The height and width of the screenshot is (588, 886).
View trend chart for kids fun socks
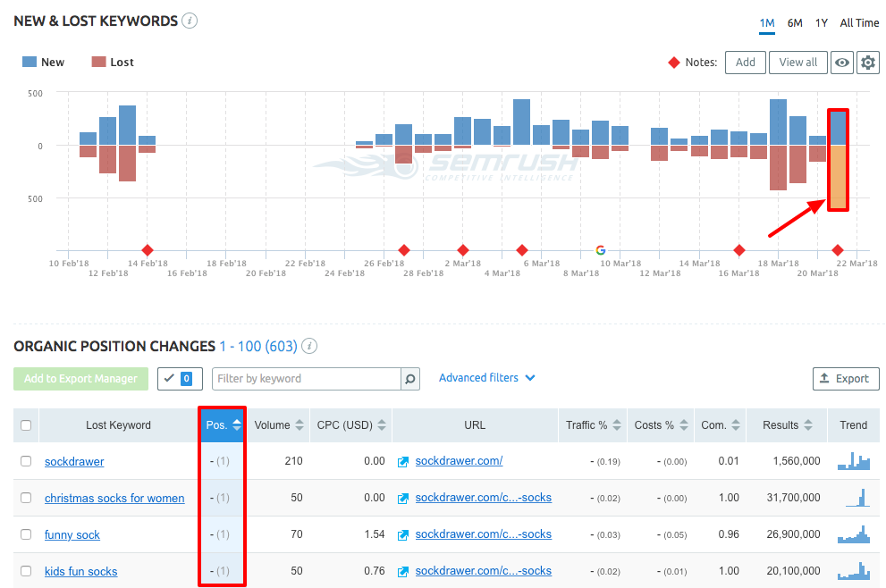click(853, 571)
